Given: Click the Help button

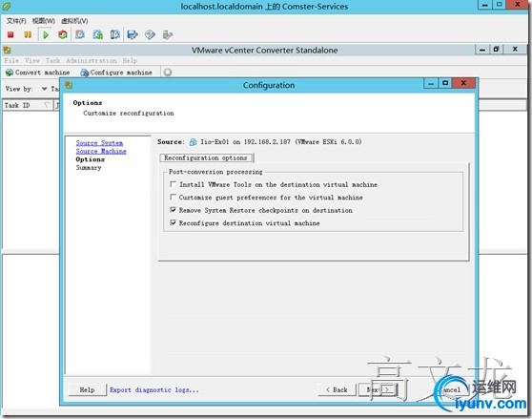Looking at the screenshot, I should (87, 389).
